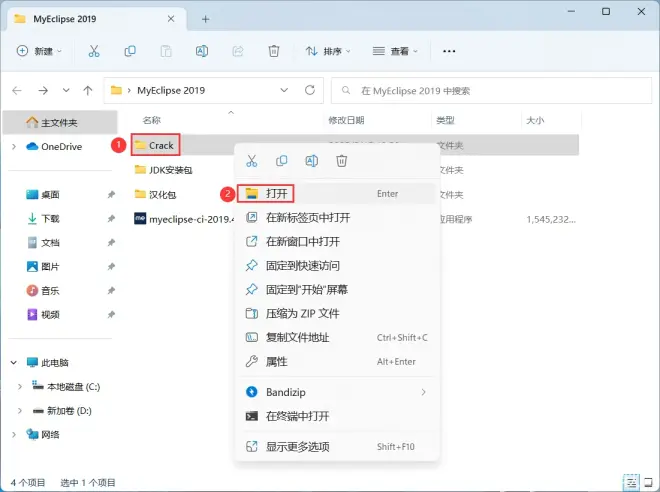Open 音乐 in the sidebar
This screenshot has width=660, height=492.
(51, 290)
